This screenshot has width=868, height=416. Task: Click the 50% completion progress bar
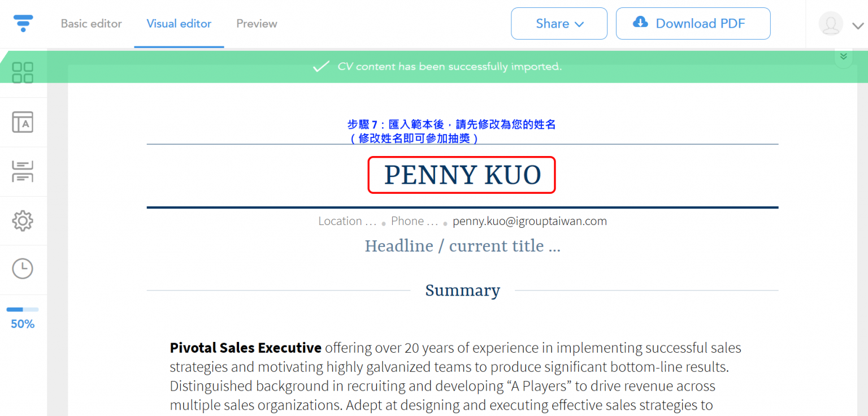23,310
